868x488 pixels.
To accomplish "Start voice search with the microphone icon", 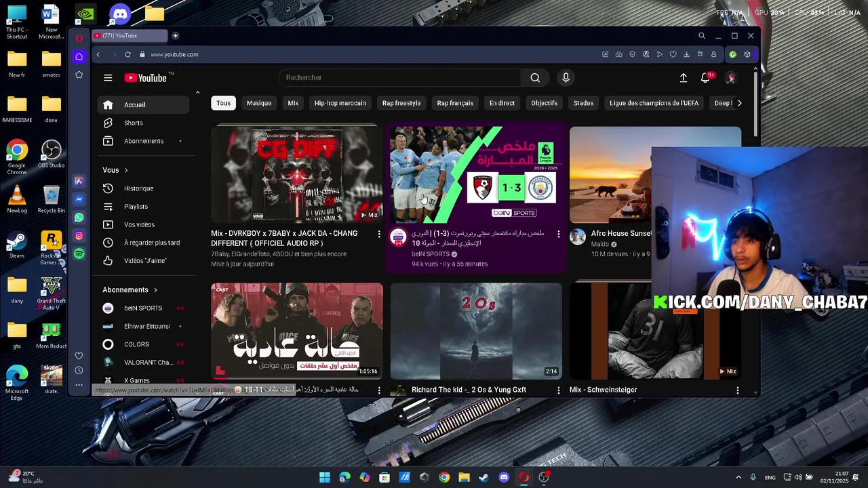I will 566,78.
